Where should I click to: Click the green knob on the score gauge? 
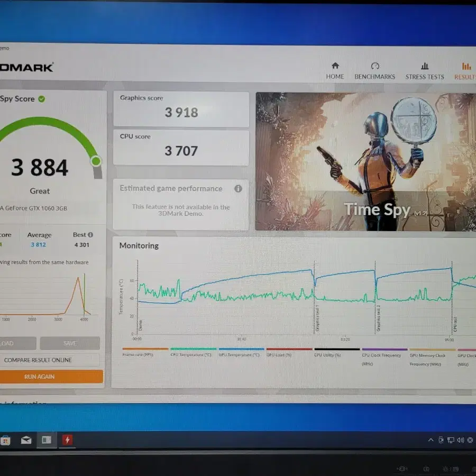96,161
